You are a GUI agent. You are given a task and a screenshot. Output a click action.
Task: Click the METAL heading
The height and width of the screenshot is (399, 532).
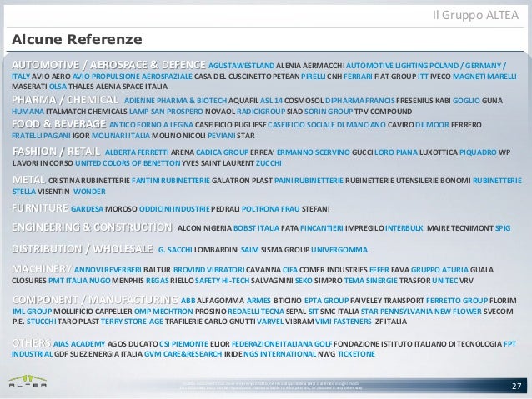[29, 180]
